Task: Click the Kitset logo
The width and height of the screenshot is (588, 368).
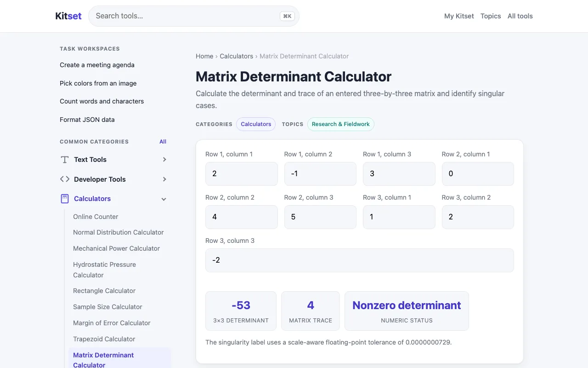Action: tap(68, 16)
